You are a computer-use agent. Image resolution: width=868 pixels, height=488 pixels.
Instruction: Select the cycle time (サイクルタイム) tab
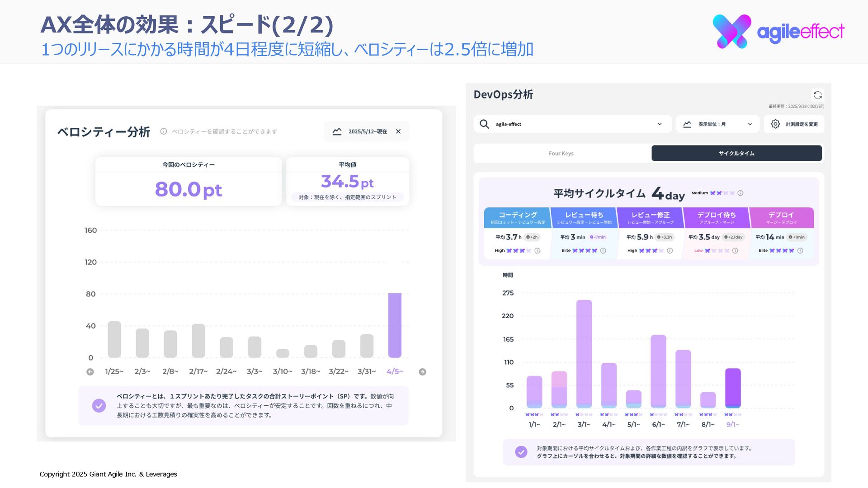click(x=736, y=154)
